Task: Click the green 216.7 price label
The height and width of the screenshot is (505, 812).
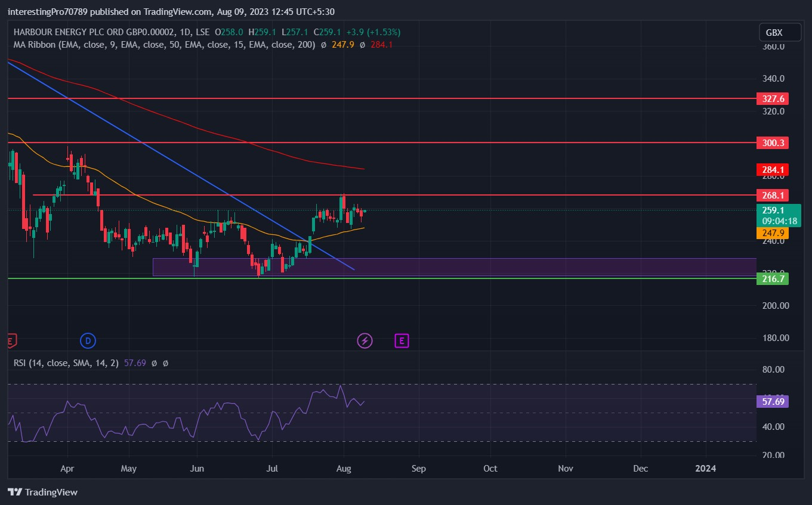Action: 772,278
